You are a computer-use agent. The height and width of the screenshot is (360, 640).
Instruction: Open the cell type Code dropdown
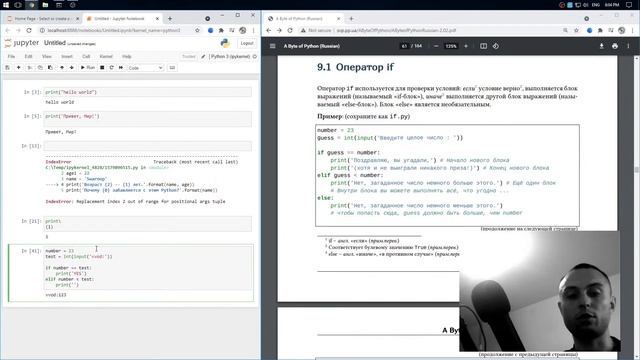(x=145, y=68)
